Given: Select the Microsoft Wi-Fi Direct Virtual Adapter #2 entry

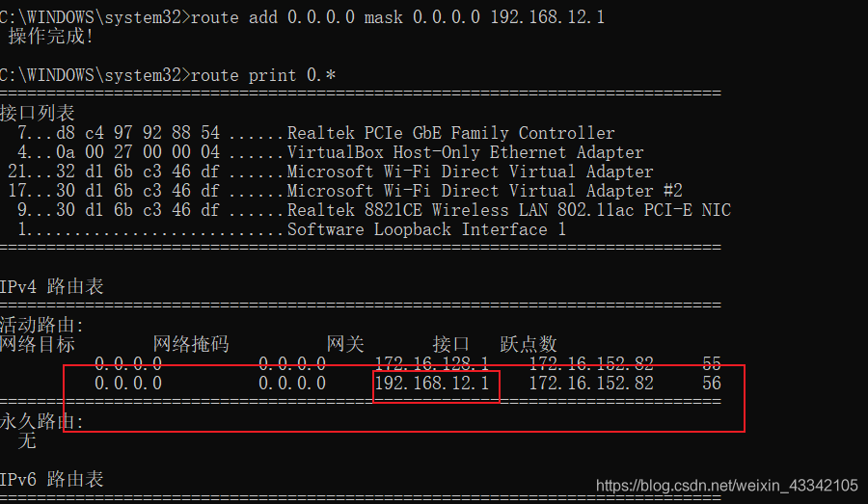Looking at the screenshot, I should [484, 191].
